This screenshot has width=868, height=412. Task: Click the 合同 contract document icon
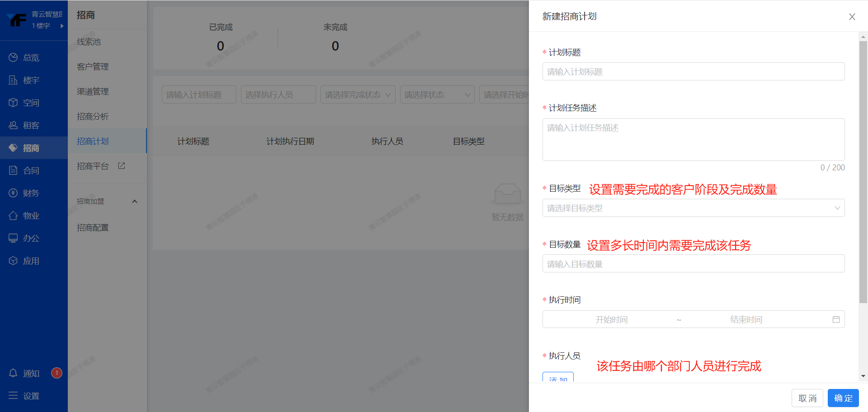tap(13, 170)
